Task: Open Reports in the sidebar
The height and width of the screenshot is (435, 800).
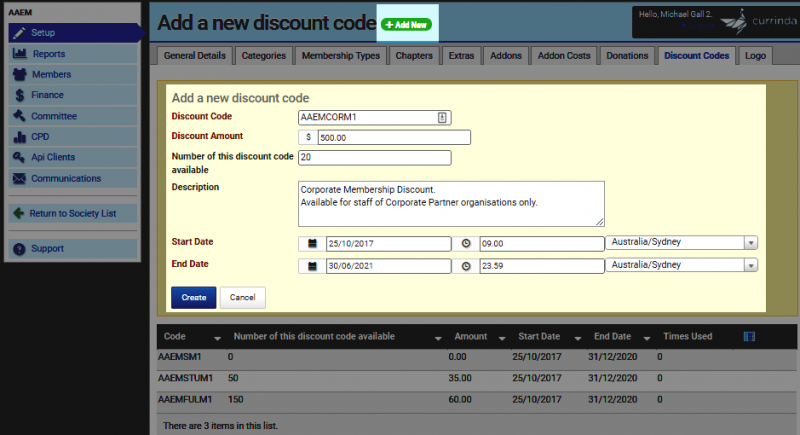Action: click(x=73, y=54)
